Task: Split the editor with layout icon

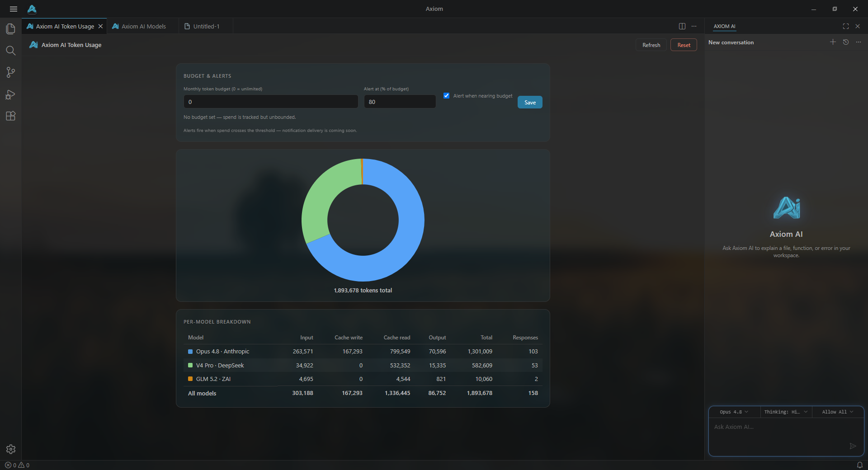Action: (x=682, y=26)
